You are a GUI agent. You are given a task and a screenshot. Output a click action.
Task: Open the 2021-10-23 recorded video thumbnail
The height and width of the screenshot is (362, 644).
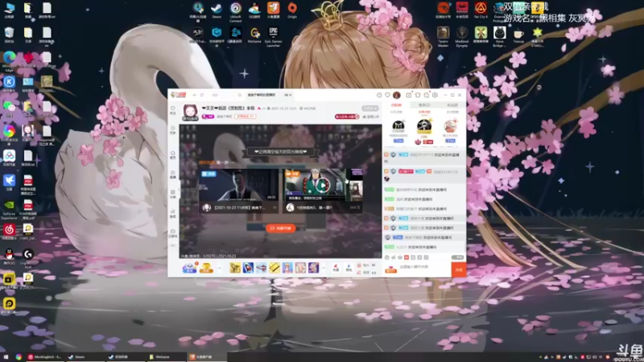238,185
